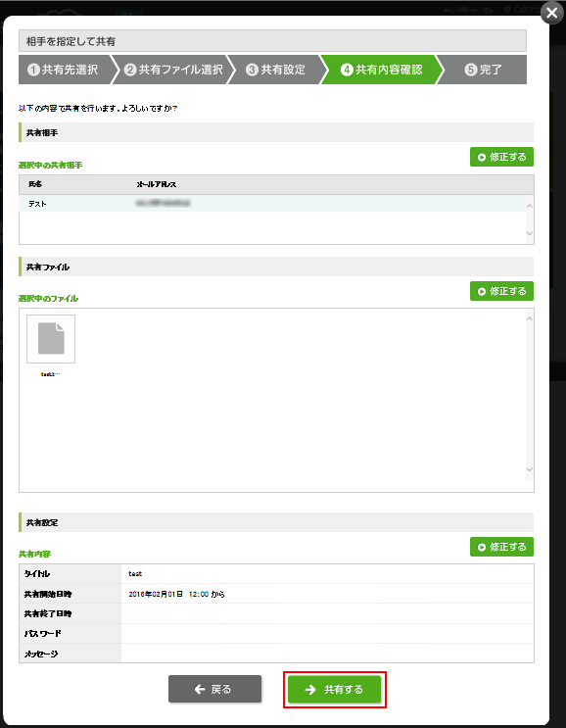
Task: Click the test file name label
Action: coord(51,374)
